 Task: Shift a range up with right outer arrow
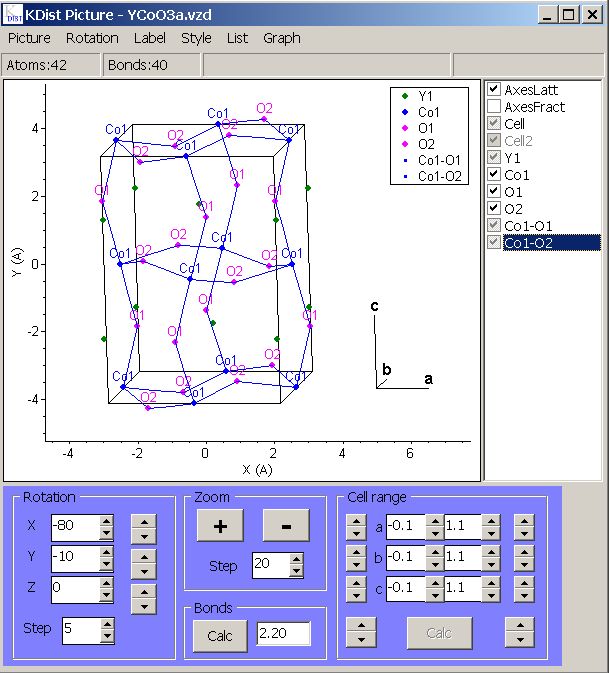coord(524,521)
